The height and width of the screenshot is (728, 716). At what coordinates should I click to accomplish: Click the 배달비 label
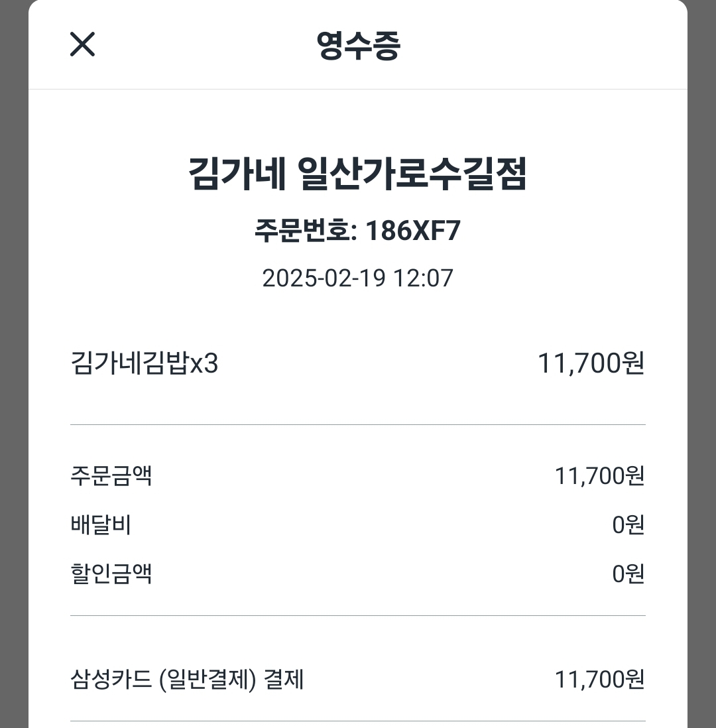tap(101, 525)
